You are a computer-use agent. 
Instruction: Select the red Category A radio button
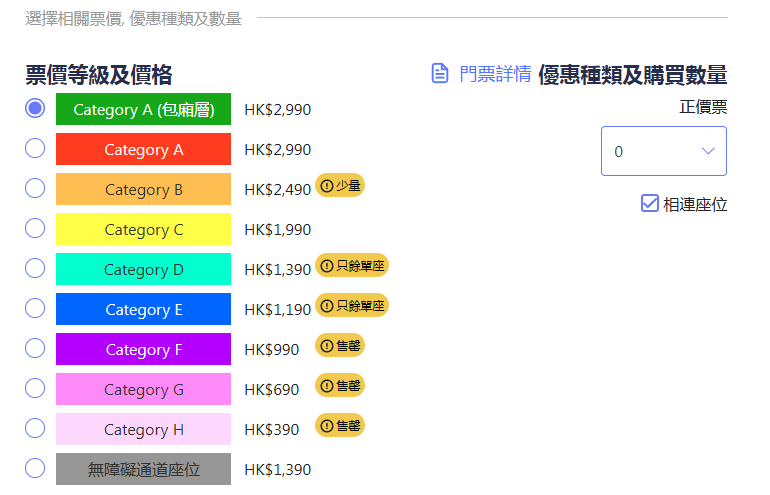coord(35,148)
